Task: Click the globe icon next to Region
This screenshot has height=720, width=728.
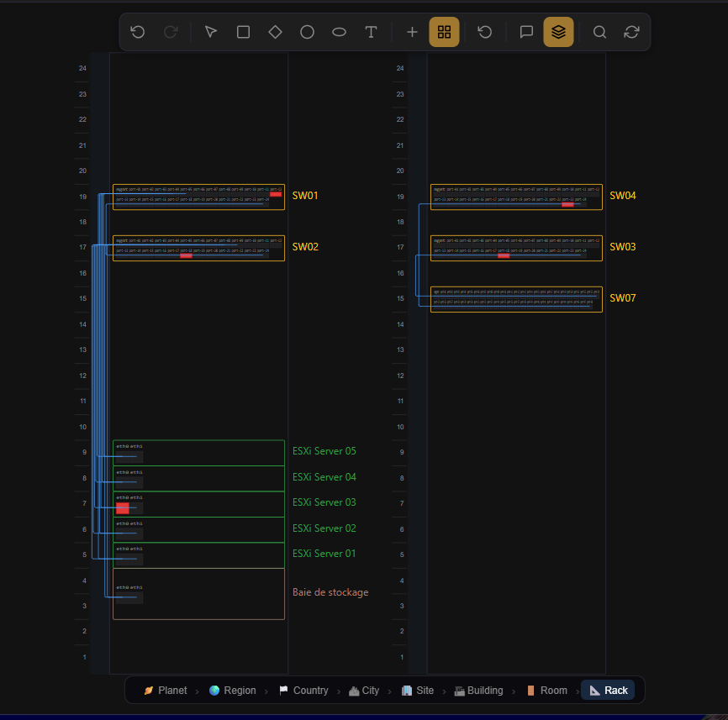Action: (214, 691)
